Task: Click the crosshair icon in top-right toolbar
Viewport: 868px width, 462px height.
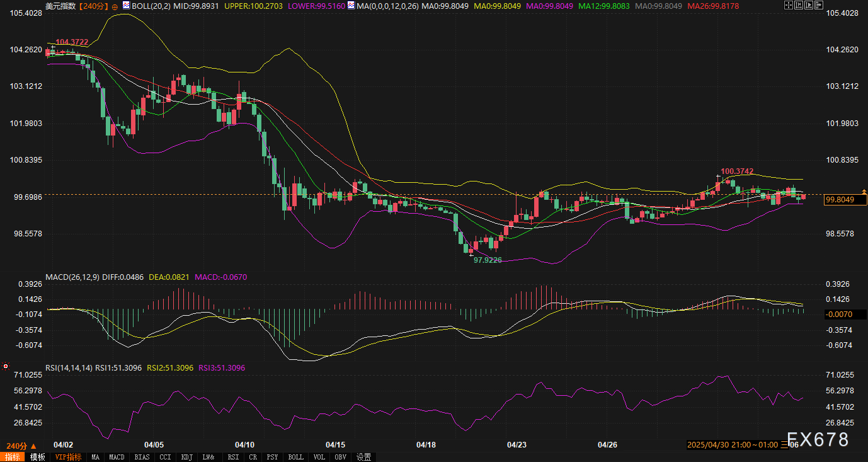Action: pyautogui.click(x=789, y=5)
